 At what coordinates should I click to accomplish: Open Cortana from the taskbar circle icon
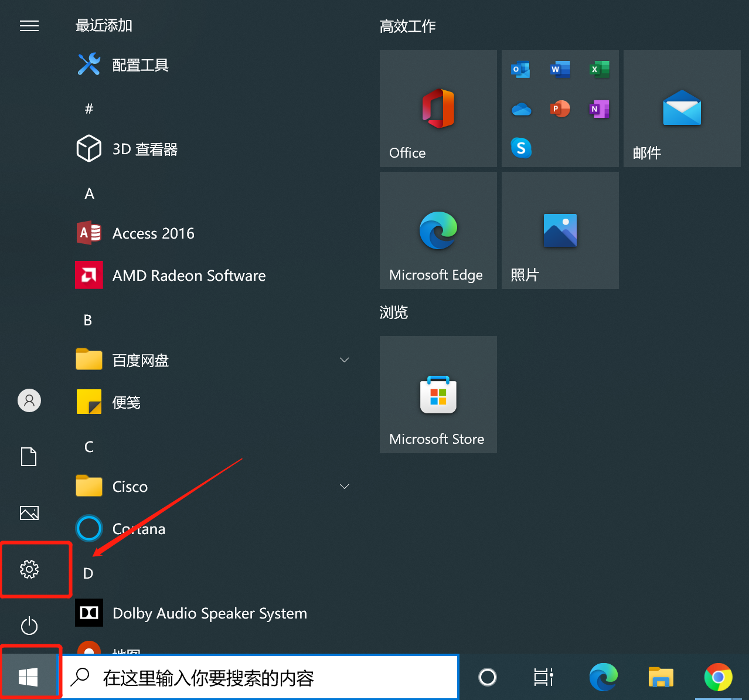pyautogui.click(x=487, y=677)
